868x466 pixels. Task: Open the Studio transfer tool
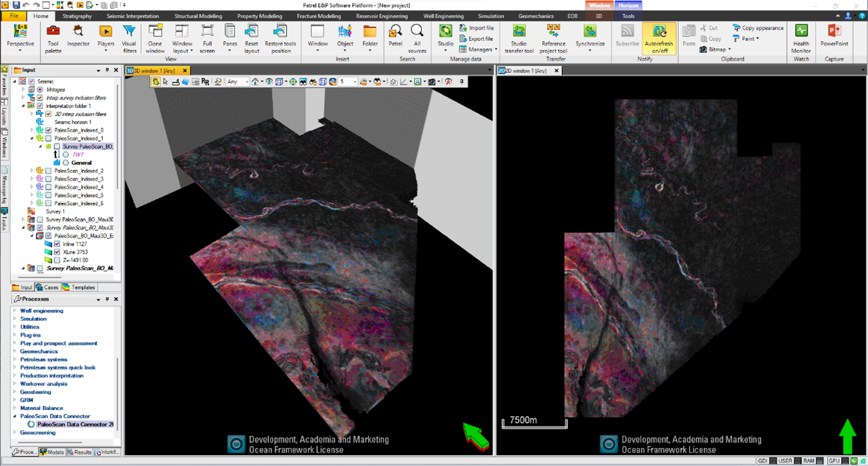519,37
